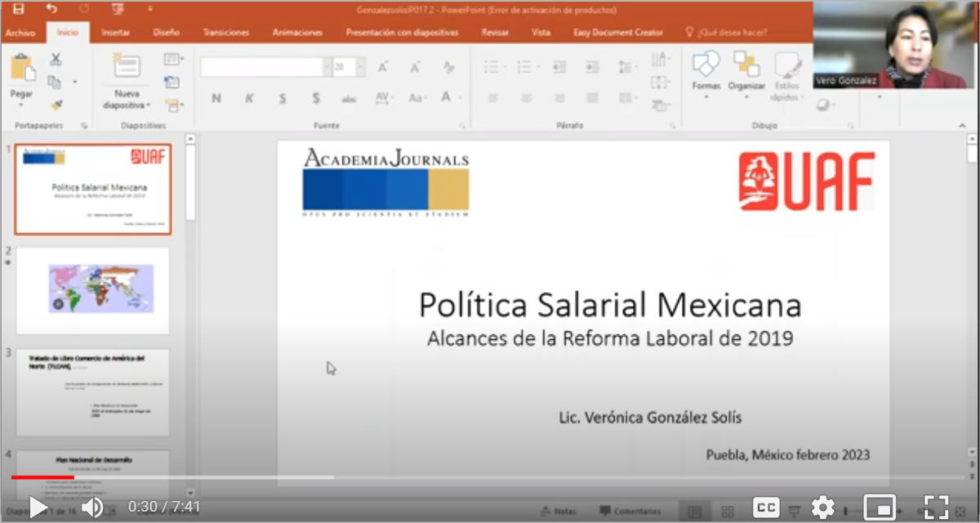Screen dimensions: 980x523
Task: Switch to the Diseño tab
Action: pos(166,33)
